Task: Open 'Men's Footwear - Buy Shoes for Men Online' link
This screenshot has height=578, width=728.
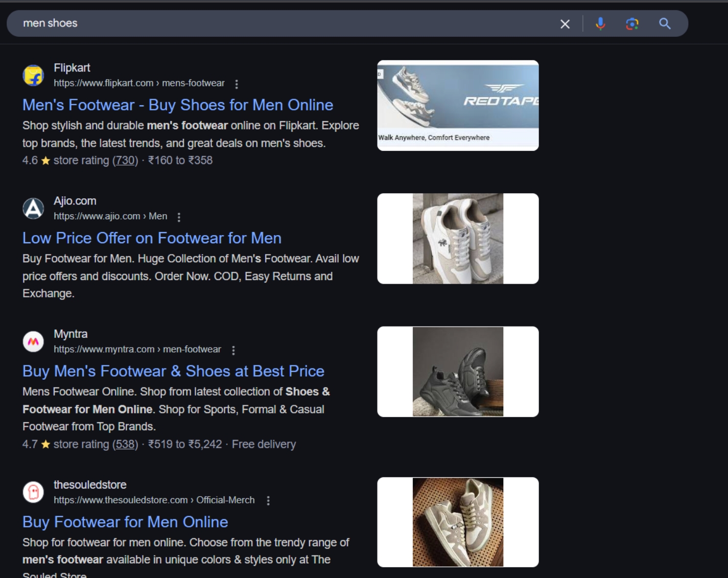Action: click(x=178, y=105)
